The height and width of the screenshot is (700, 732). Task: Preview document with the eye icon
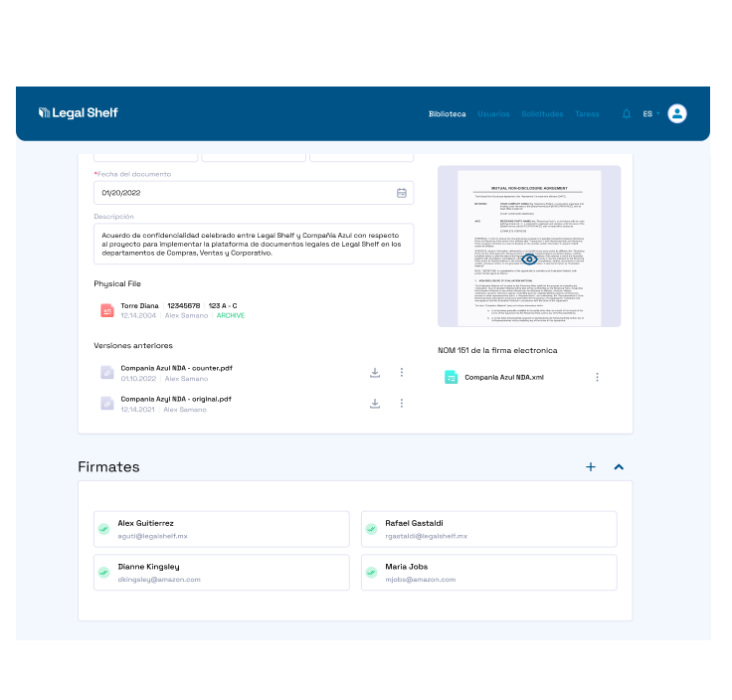coord(529,259)
